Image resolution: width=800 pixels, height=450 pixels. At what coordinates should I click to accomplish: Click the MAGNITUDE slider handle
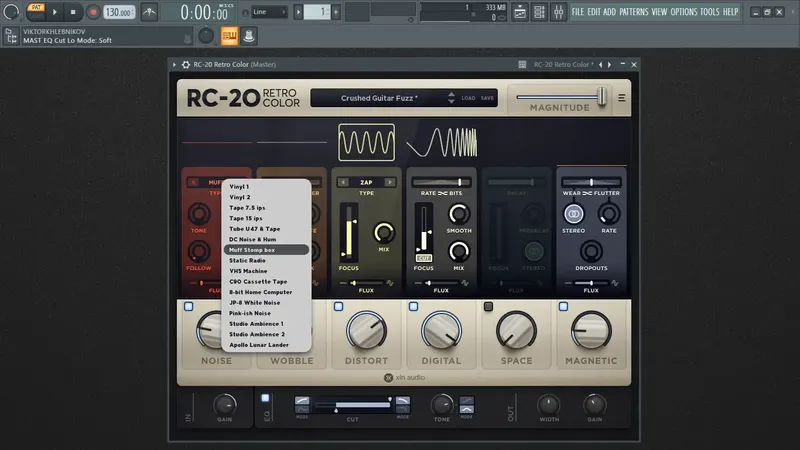coord(602,96)
